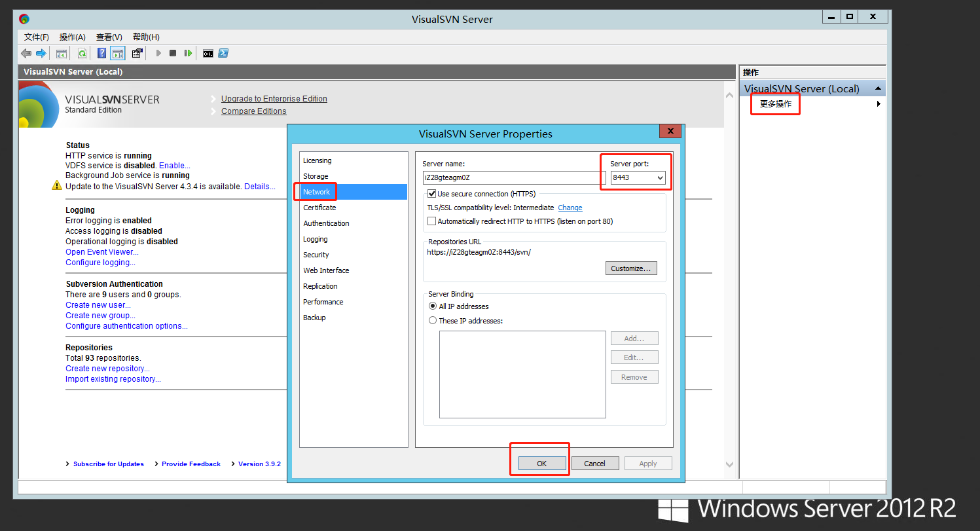Click the Stop service square icon

[x=173, y=54]
